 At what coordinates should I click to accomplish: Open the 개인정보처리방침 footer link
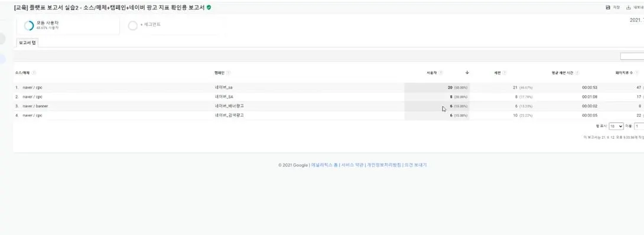pos(383,165)
